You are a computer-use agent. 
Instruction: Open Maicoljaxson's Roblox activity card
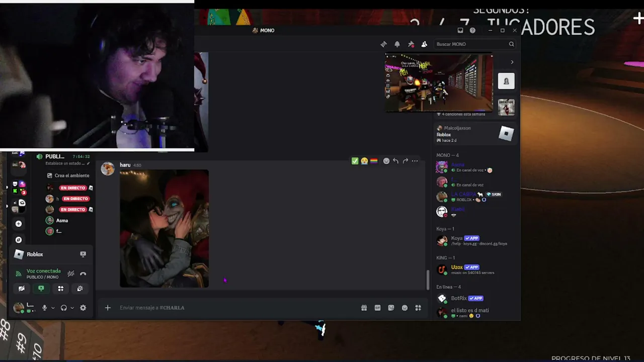pyautogui.click(x=475, y=134)
